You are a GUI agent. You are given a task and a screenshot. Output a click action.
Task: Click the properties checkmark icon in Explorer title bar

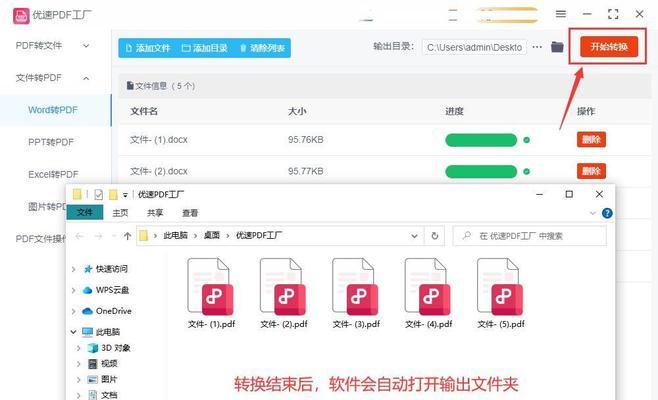pos(99,194)
